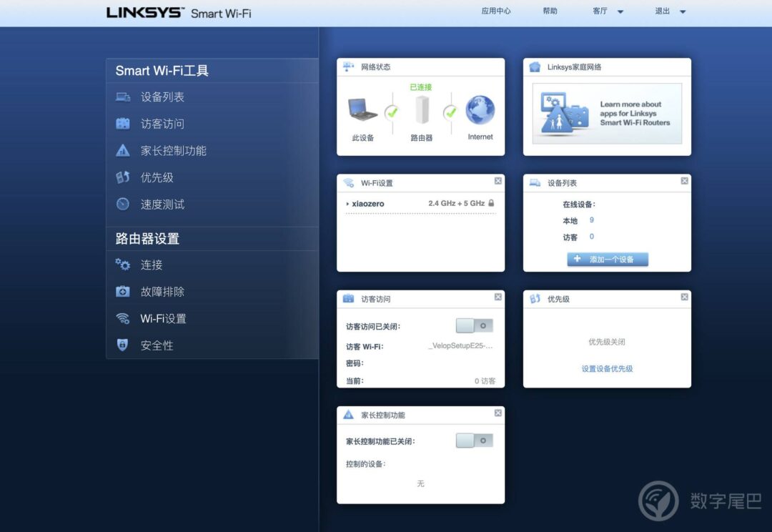Click the 添加一个设备 button

[608, 259]
